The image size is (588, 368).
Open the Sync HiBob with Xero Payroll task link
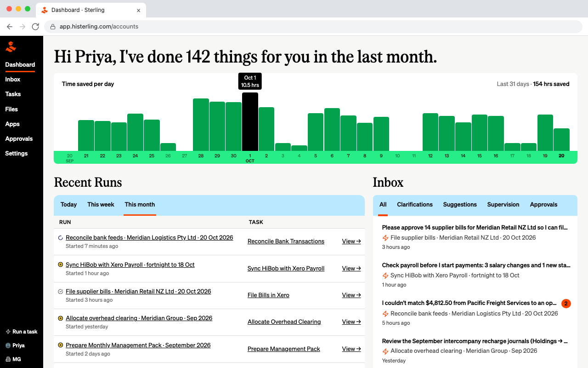point(286,269)
